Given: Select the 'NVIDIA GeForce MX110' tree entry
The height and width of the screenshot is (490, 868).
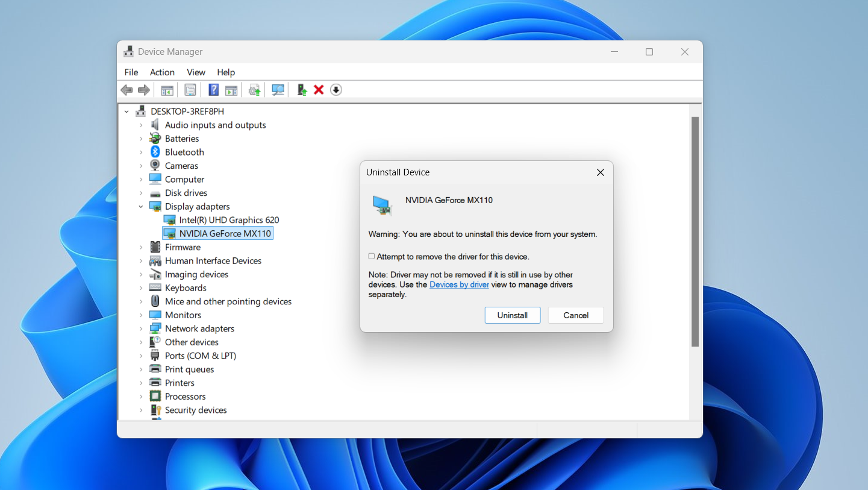Looking at the screenshot, I should pyautogui.click(x=217, y=234).
